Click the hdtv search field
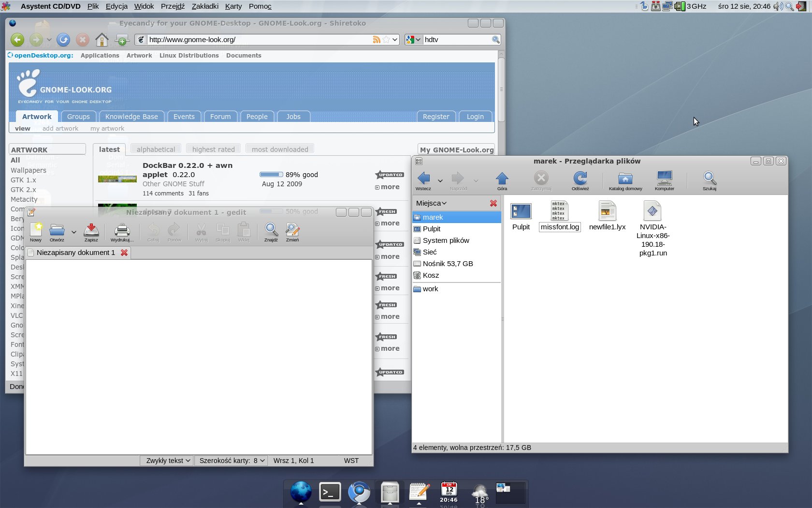Image resolution: width=812 pixels, height=508 pixels. [457, 40]
